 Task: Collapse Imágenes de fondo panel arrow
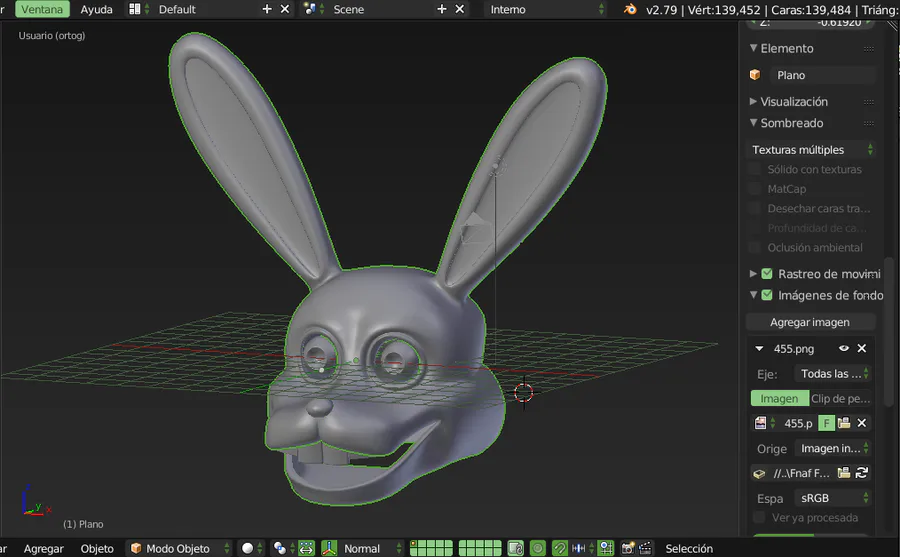[x=753, y=295]
